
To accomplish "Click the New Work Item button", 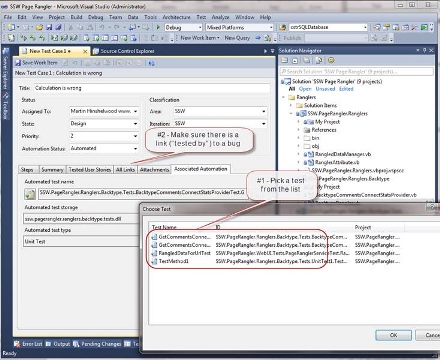I will [200, 38].
